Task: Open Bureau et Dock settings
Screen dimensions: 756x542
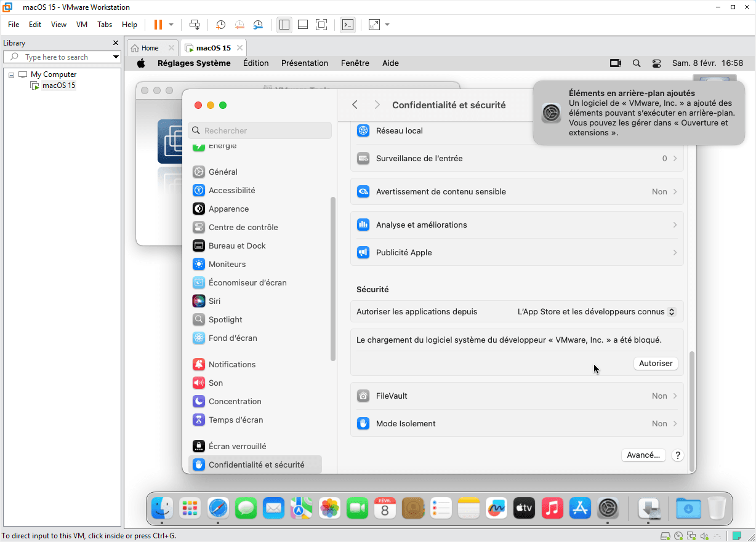Action: click(255, 245)
